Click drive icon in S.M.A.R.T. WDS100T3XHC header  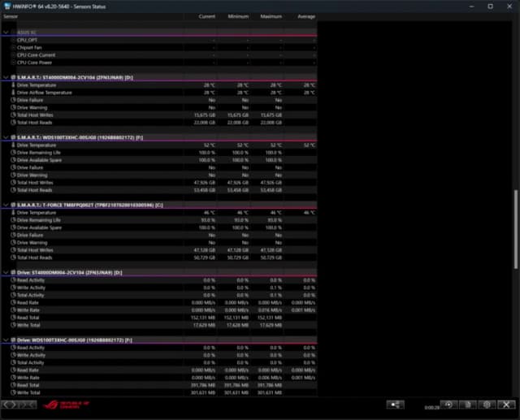coord(13,137)
